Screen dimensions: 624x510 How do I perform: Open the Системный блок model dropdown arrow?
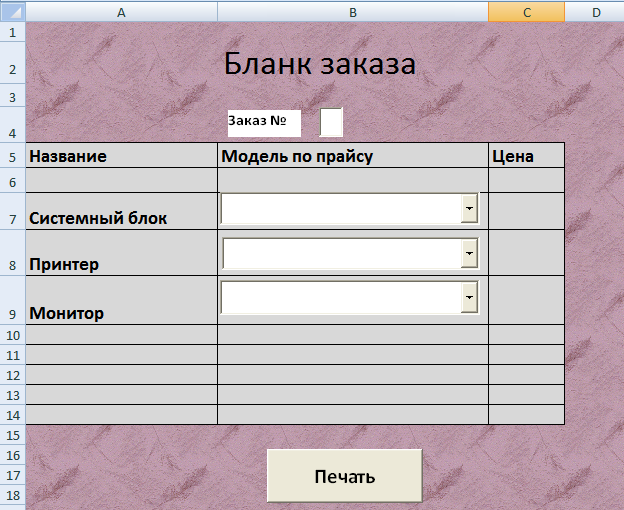coord(470,208)
